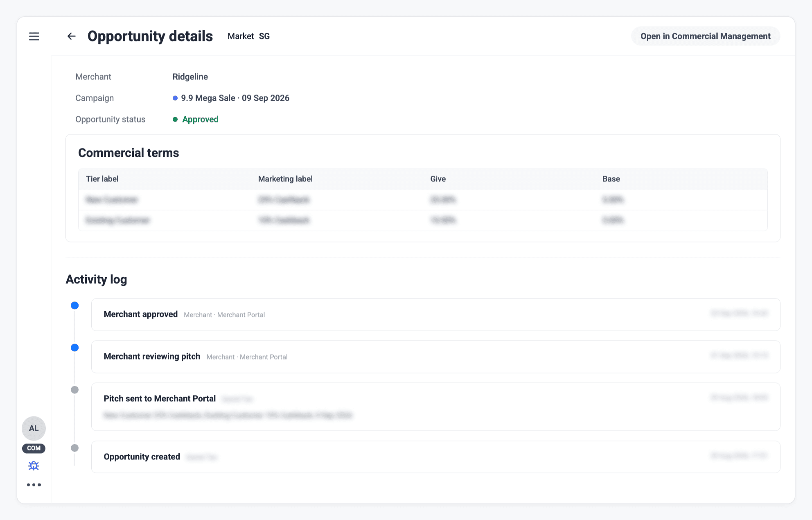Go back using the arrow icon
Image resolution: width=812 pixels, height=520 pixels.
(72, 36)
